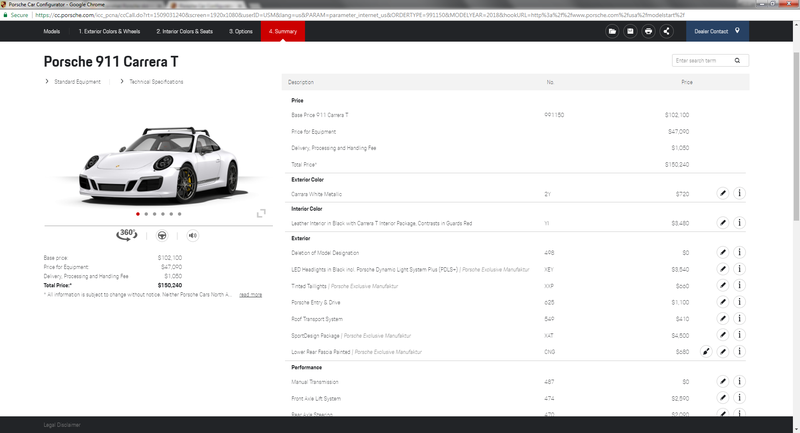Print the summary with printer icon
The height and width of the screenshot is (433, 800).
pyautogui.click(x=648, y=31)
